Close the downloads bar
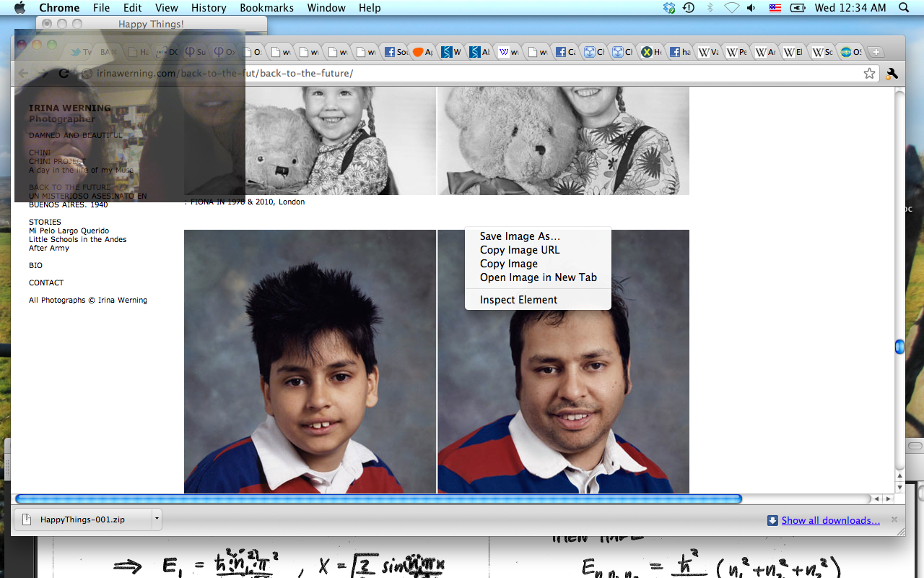The height and width of the screenshot is (578, 924). click(894, 519)
